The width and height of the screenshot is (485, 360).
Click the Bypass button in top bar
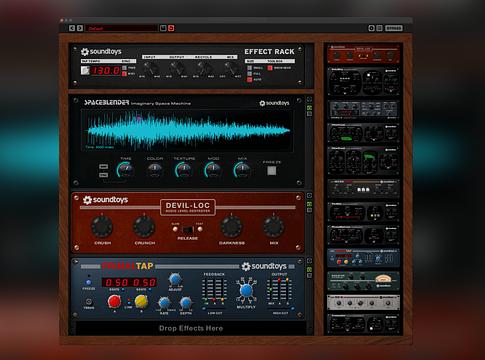(x=394, y=28)
